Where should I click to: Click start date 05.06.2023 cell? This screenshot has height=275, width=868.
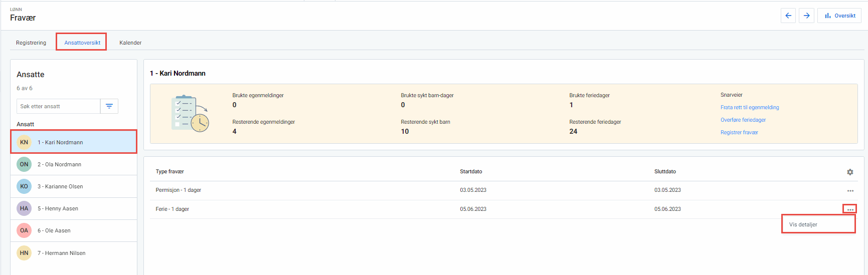click(473, 209)
